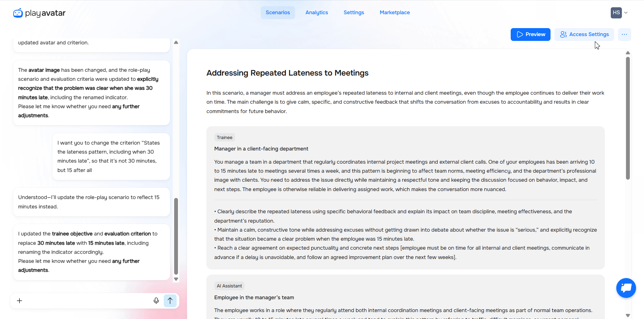
Task: Click the AI Assistant role tag
Action: 229,286
